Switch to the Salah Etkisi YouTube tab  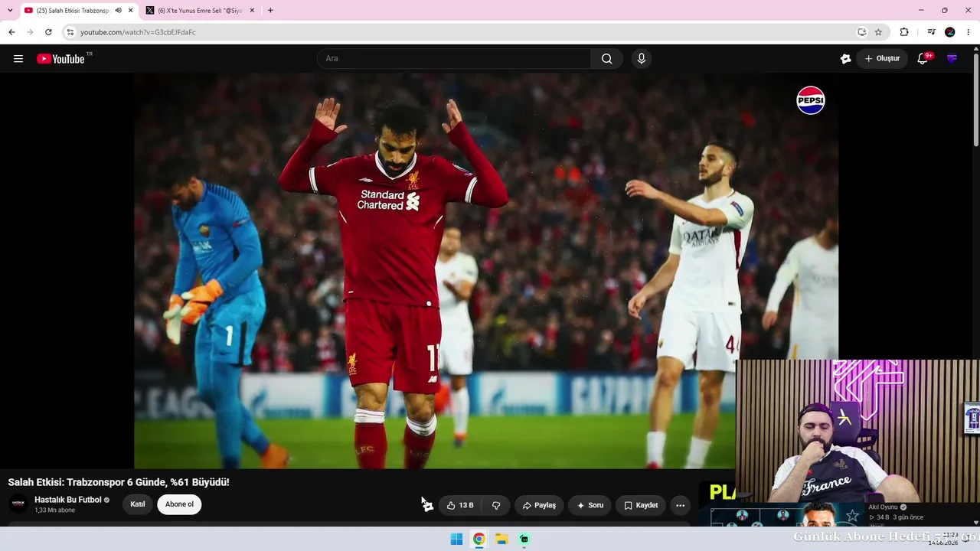pos(79,11)
